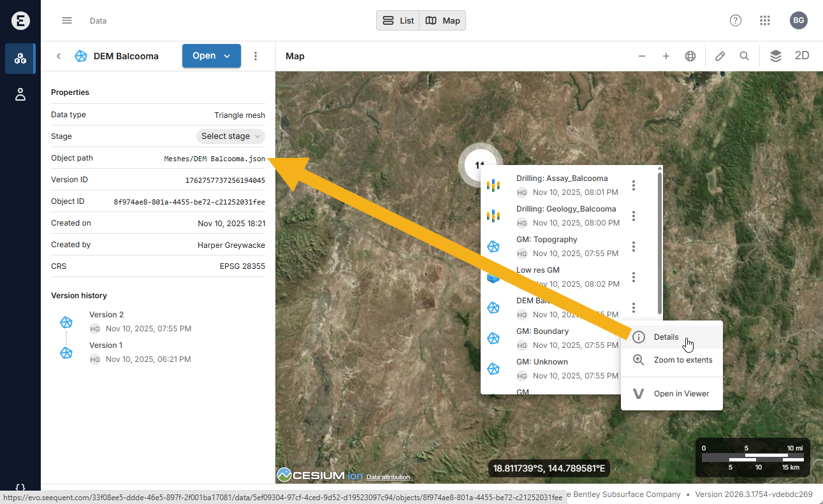823x504 pixels.
Task: Expand the Select stage dropdown
Action: click(231, 136)
